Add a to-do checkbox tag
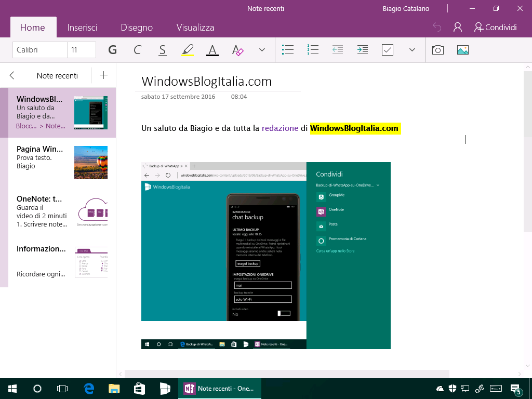Viewport: 532px width, 399px height. 387,50
